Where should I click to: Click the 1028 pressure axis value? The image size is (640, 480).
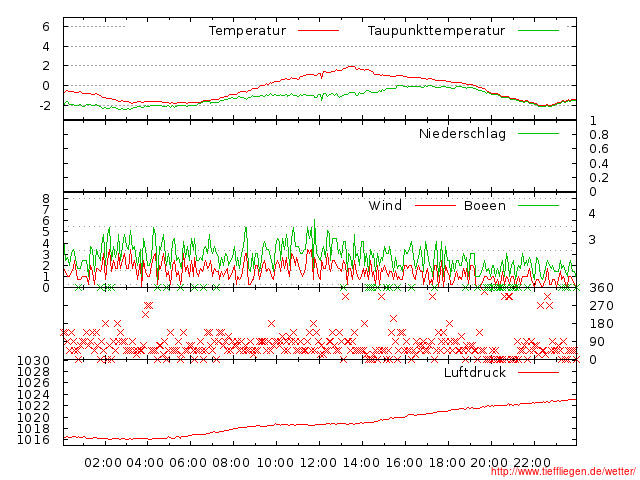[x=33, y=372]
